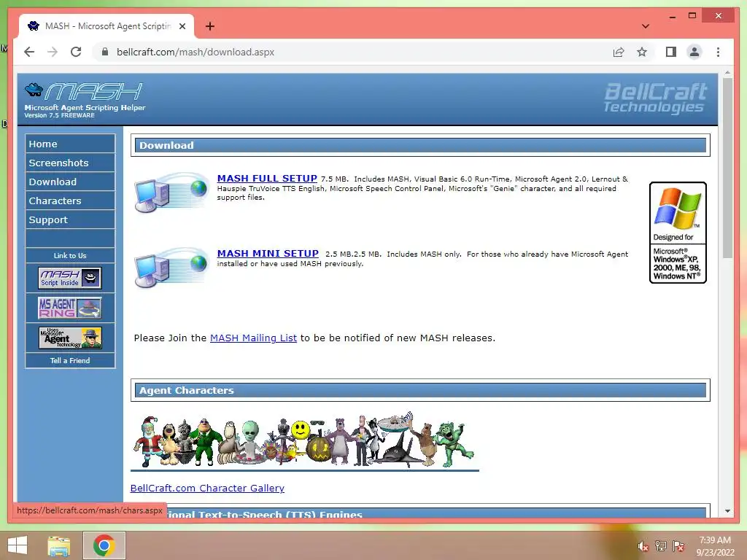747x560 pixels.
Task: Click the network tray icon
Action: [660, 546]
